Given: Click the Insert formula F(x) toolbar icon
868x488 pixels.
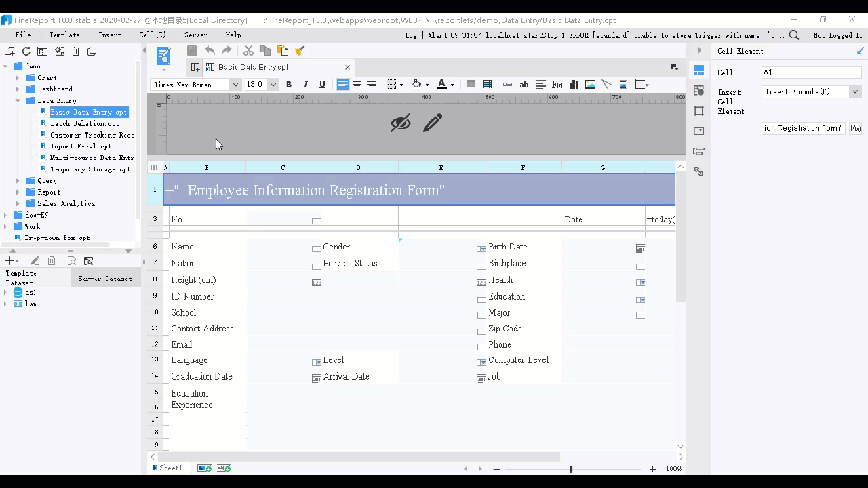Looking at the screenshot, I should click(557, 85).
